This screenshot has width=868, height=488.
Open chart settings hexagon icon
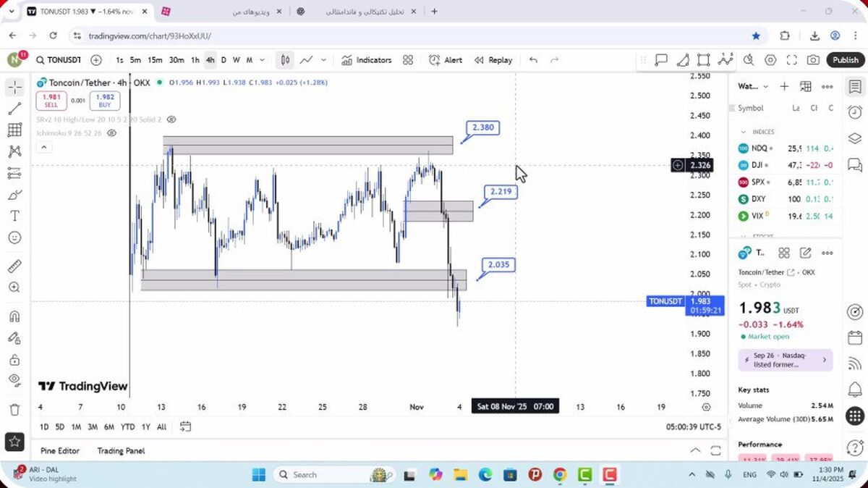pos(770,60)
